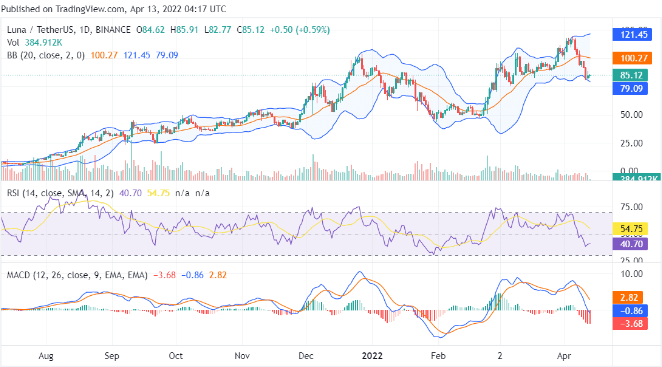Click the yellow 54.75 RSI axis label

[x=630, y=229]
